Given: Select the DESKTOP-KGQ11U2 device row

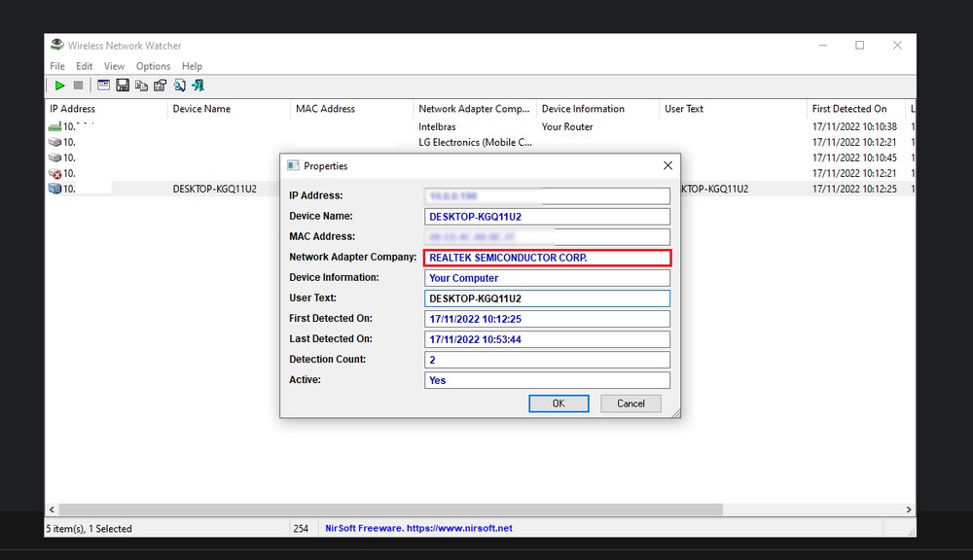Looking at the screenshot, I should click(224, 189).
